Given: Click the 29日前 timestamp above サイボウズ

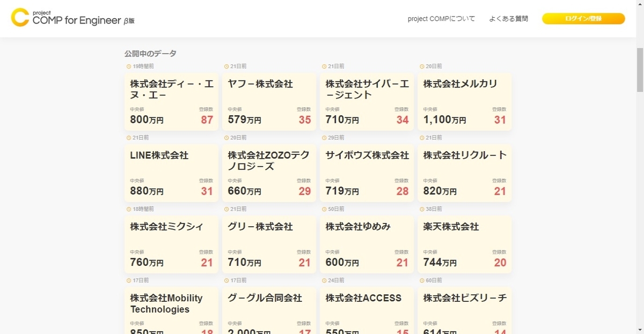Looking at the screenshot, I should coord(336,138).
